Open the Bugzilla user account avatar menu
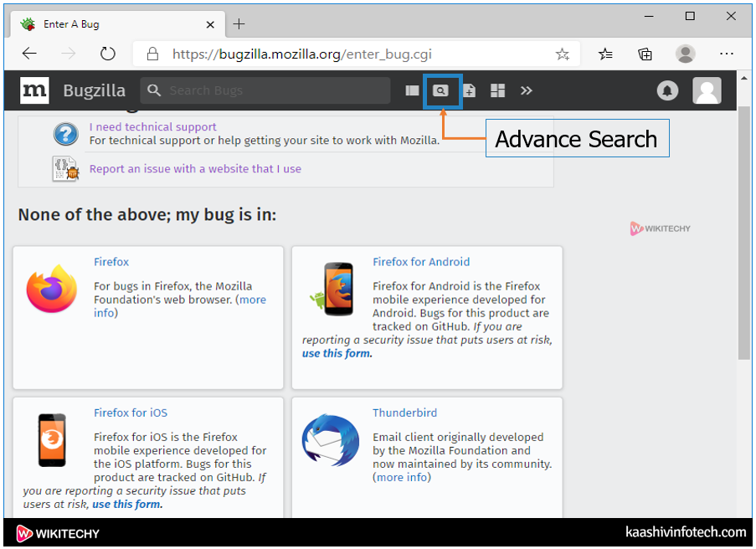Image resolution: width=756 pixels, height=549 pixels. 707,90
